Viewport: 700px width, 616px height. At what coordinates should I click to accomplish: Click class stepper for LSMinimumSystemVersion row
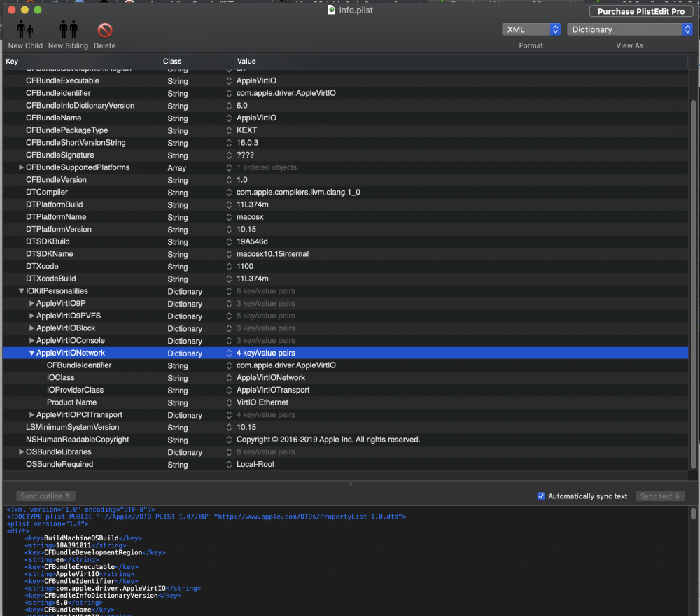pyautogui.click(x=229, y=427)
